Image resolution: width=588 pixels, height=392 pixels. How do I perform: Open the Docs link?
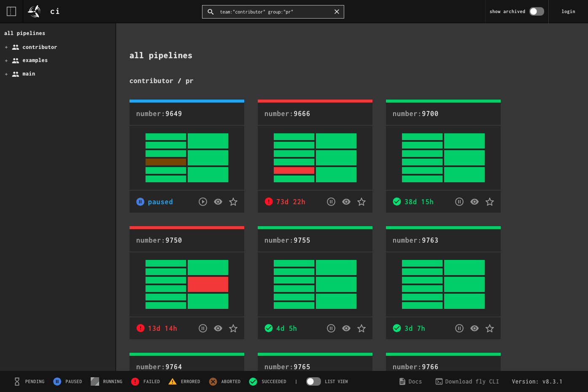coord(410,381)
